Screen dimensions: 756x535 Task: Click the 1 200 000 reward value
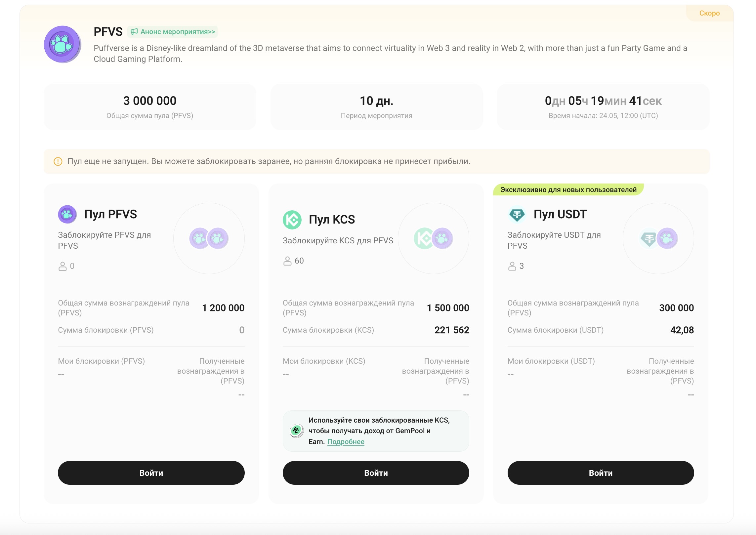tap(223, 308)
